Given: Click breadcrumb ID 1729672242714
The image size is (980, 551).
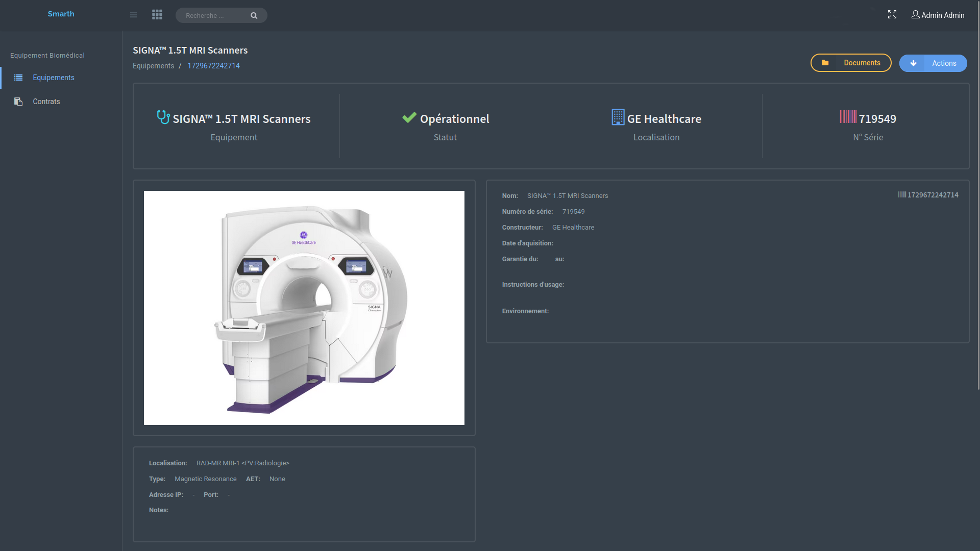Looking at the screenshot, I should tap(213, 66).
